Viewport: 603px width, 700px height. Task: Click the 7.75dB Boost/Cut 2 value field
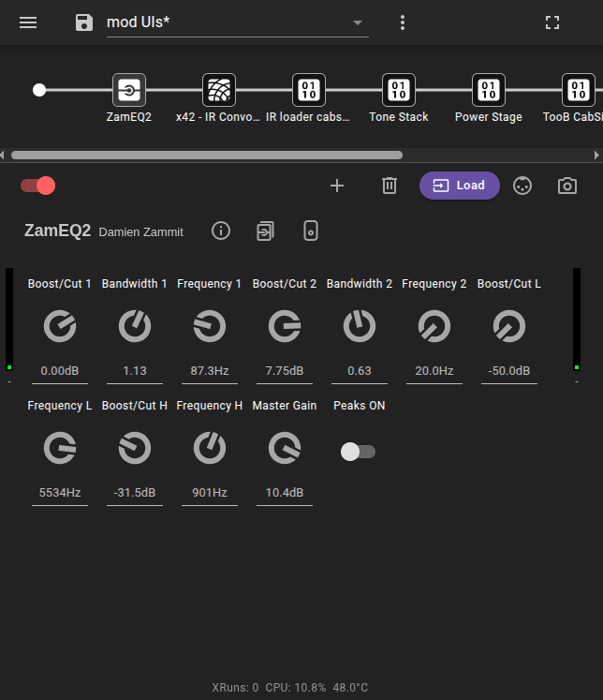click(285, 371)
